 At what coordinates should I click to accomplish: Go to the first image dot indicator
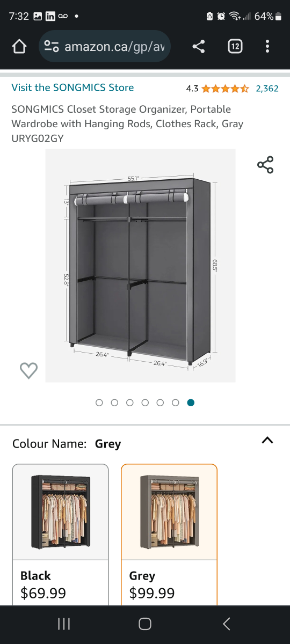click(99, 402)
